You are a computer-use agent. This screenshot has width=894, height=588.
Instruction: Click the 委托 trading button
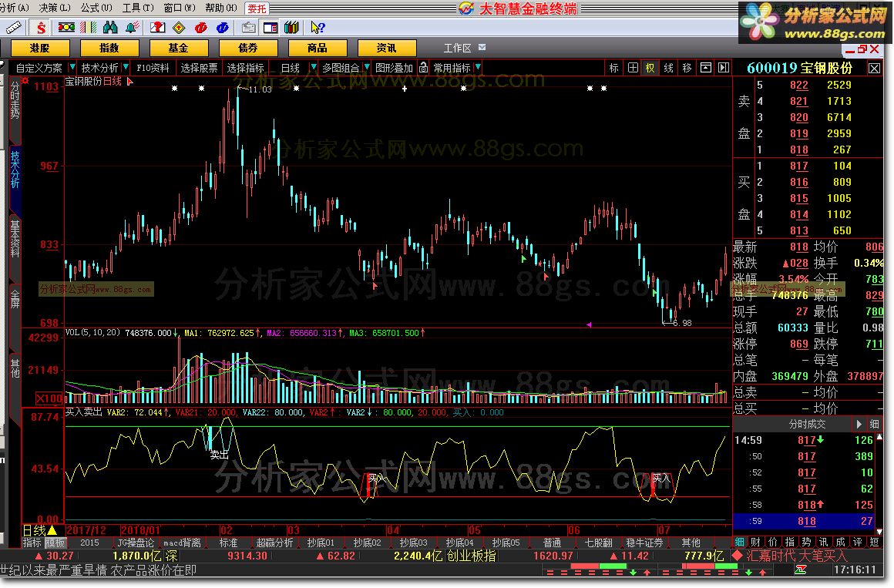pyautogui.click(x=257, y=8)
